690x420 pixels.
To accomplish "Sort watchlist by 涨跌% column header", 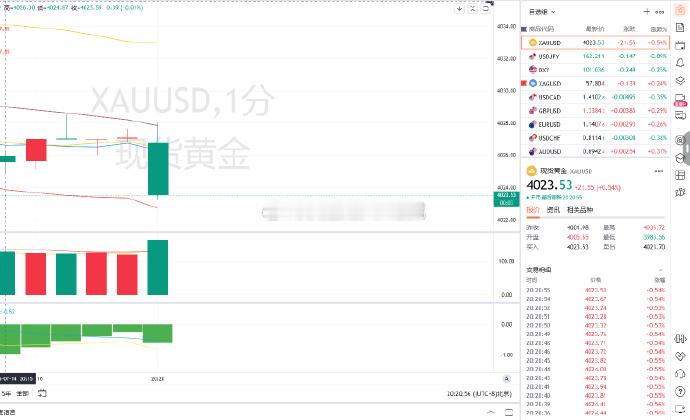I will pyautogui.click(x=659, y=29).
